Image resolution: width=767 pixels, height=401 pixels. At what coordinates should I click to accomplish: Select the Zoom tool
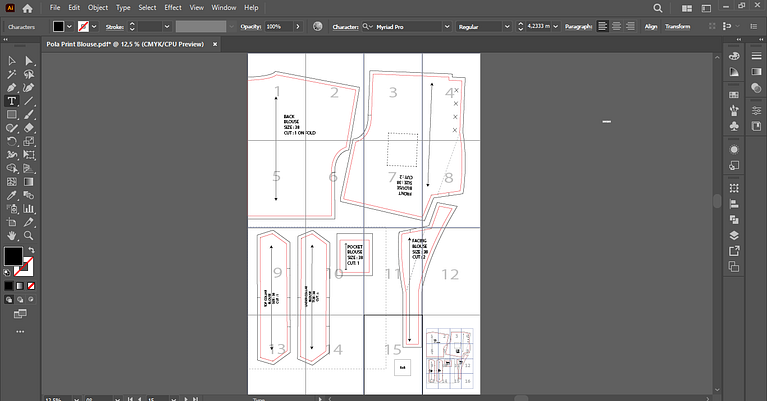point(28,236)
